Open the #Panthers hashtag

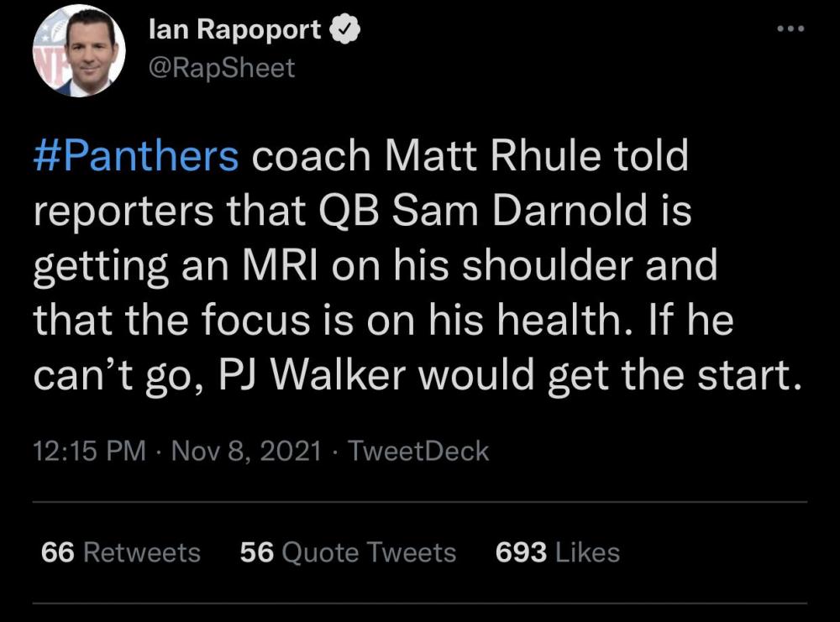(x=136, y=157)
